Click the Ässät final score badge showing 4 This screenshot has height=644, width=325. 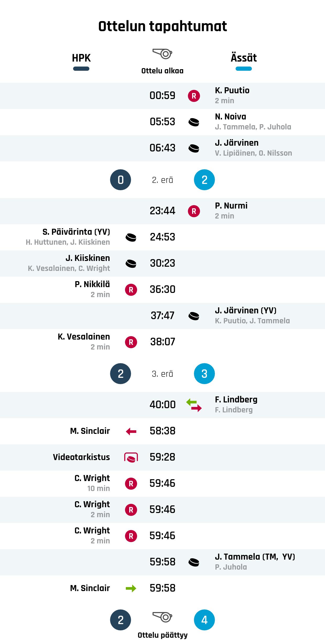tap(204, 620)
